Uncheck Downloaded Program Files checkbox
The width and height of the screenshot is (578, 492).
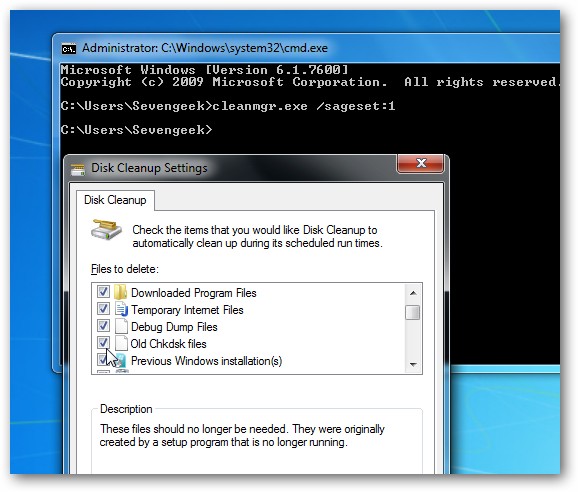pos(103,292)
